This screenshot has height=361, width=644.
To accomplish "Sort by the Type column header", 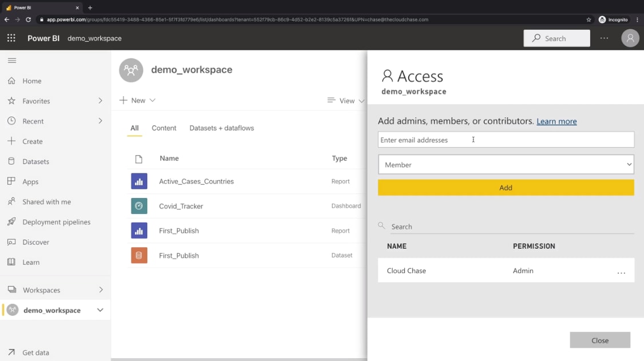I will (339, 158).
